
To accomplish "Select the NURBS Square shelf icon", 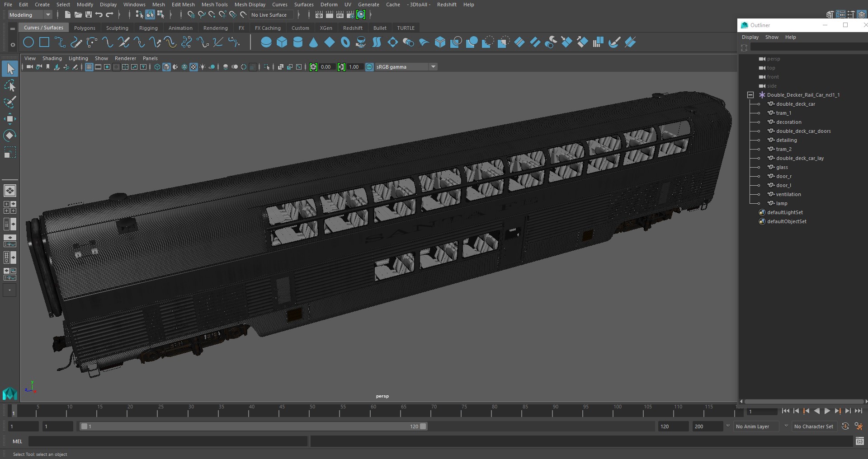I will tap(44, 42).
